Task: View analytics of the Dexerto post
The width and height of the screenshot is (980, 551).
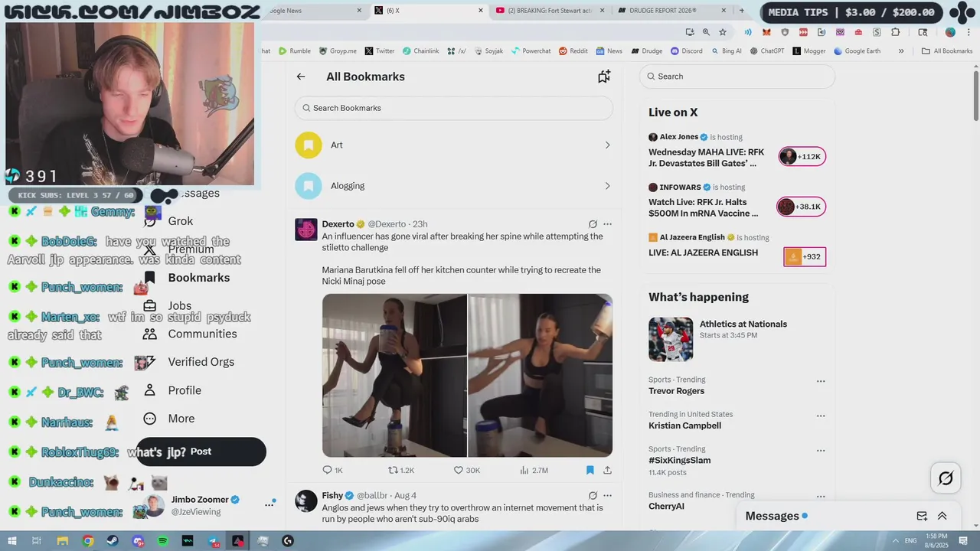Action: 534,470
